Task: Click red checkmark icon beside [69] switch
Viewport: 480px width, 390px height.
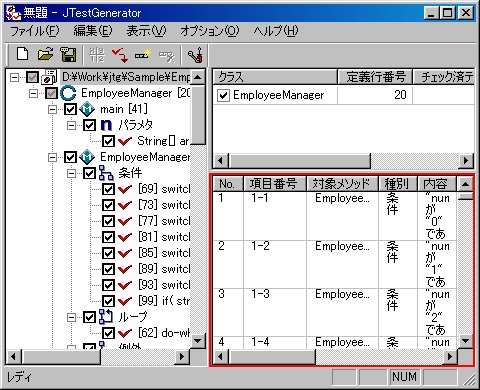Action: 125,189
